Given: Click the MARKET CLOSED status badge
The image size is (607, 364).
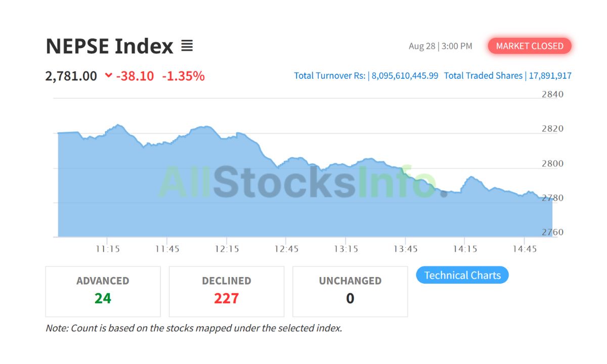Looking at the screenshot, I should pos(530,46).
